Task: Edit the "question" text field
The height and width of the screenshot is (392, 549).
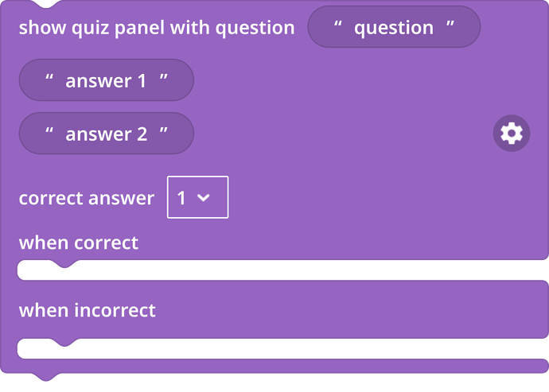Action: 394,27
